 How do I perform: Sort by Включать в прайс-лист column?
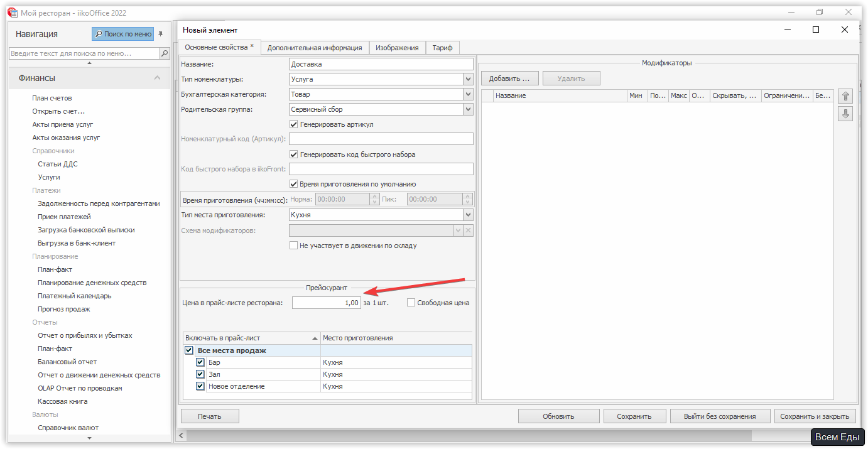click(x=251, y=338)
